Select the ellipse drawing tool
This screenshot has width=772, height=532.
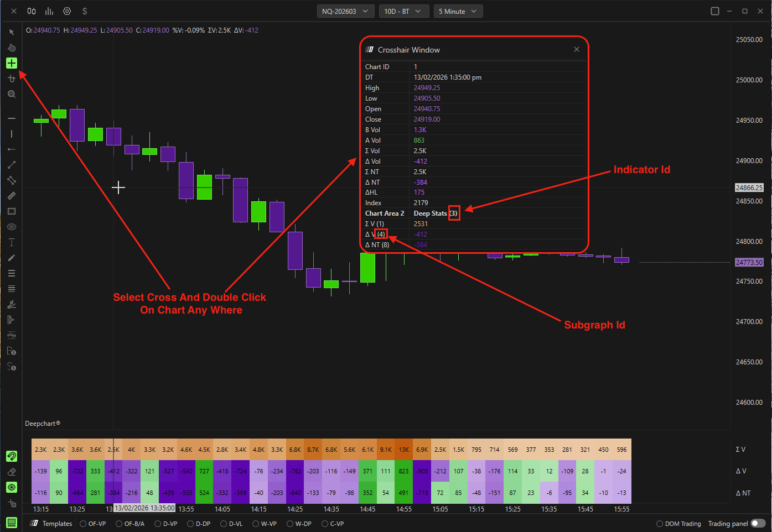[12, 227]
